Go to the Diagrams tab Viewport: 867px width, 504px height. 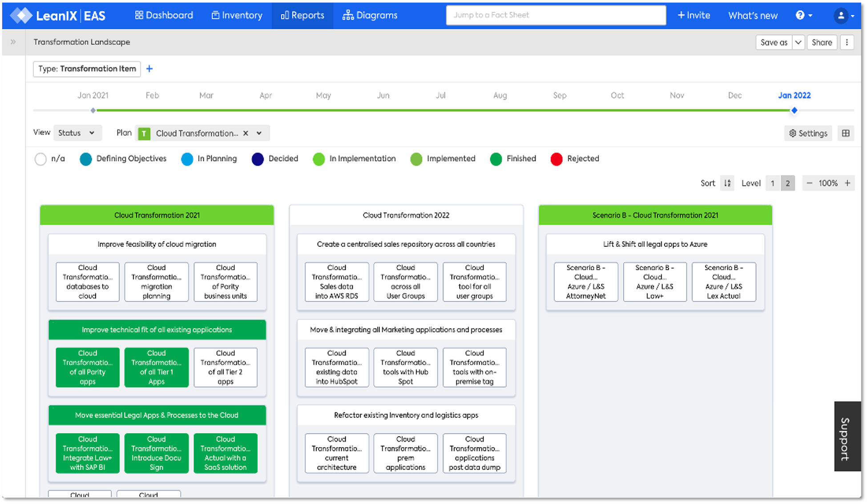click(x=370, y=15)
